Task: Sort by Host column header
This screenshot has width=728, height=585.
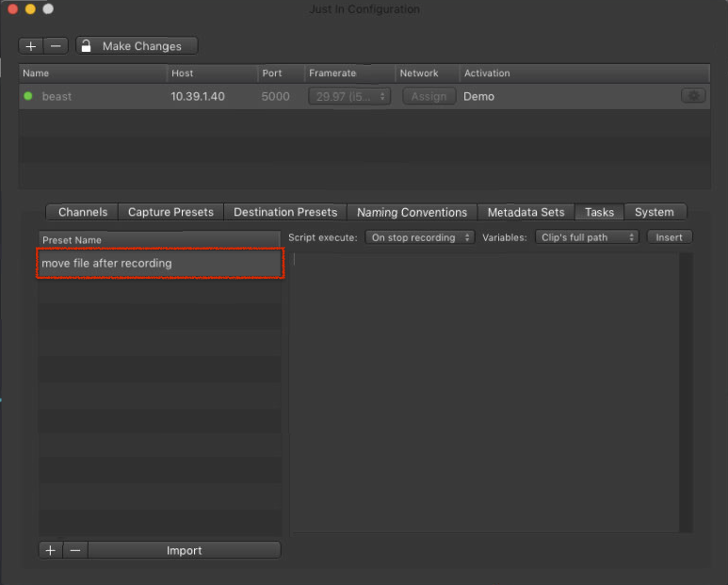Action: [212, 73]
